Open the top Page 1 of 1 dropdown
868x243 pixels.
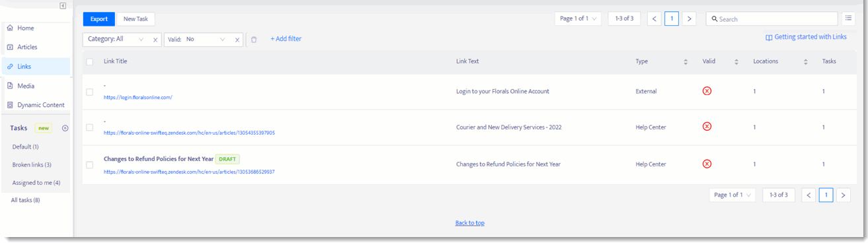coord(578,19)
